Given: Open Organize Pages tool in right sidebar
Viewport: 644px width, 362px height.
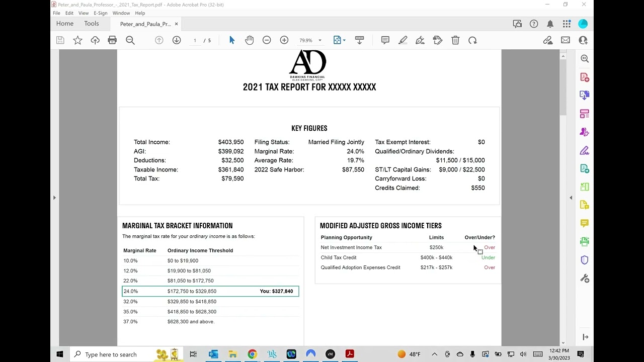Looking at the screenshot, I should click(x=585, y=114).
